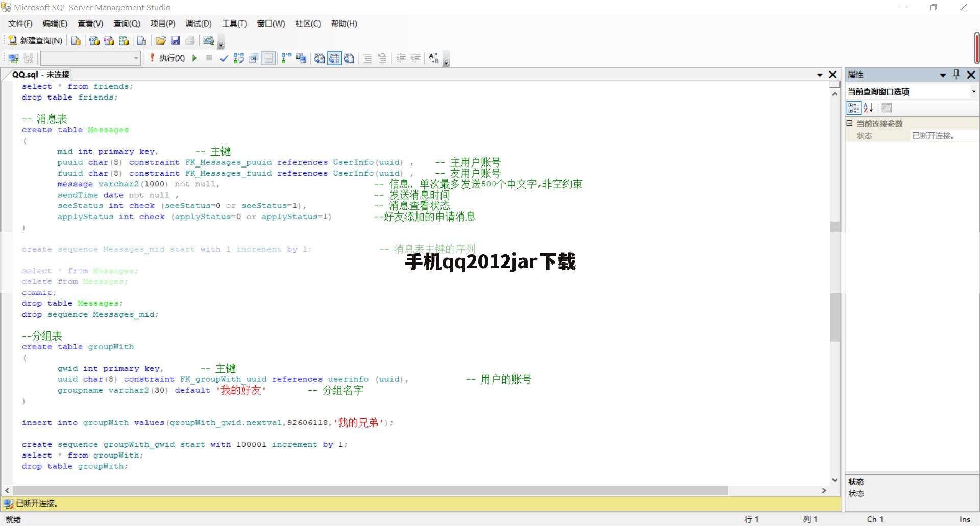Select Results to Text option

pos(320,58)
